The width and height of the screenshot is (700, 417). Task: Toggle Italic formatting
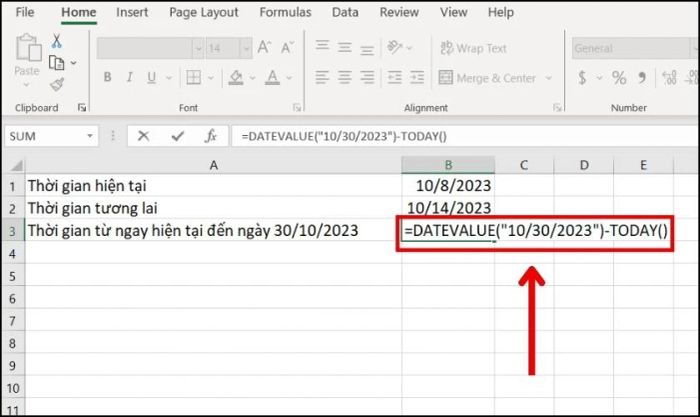pos(128,78)
